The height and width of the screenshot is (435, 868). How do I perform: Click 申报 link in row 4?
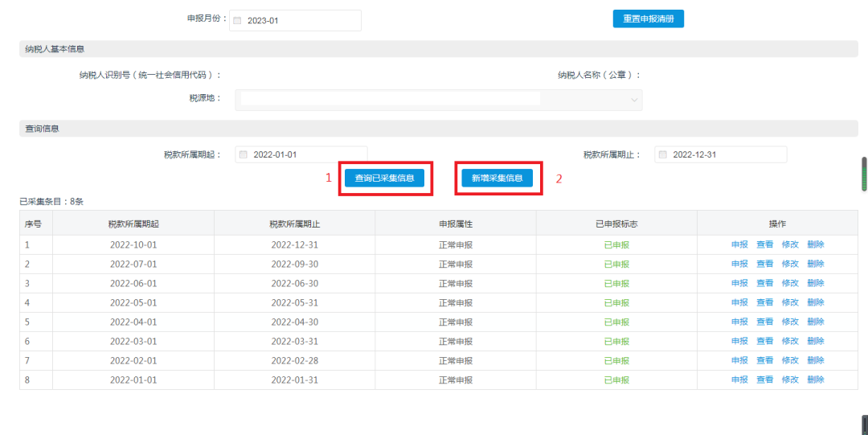pyautogui.click(x=739, y=302)
